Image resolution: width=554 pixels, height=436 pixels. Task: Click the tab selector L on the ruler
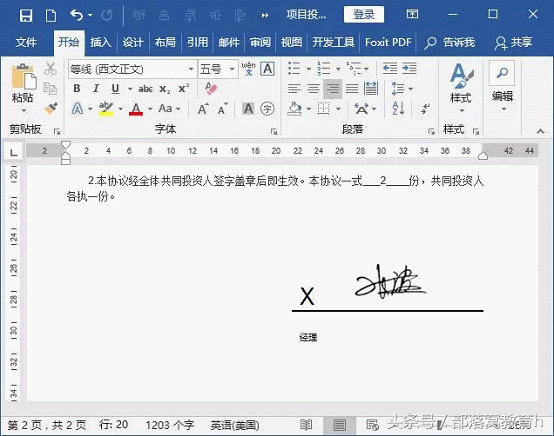[x=13, y=152]
